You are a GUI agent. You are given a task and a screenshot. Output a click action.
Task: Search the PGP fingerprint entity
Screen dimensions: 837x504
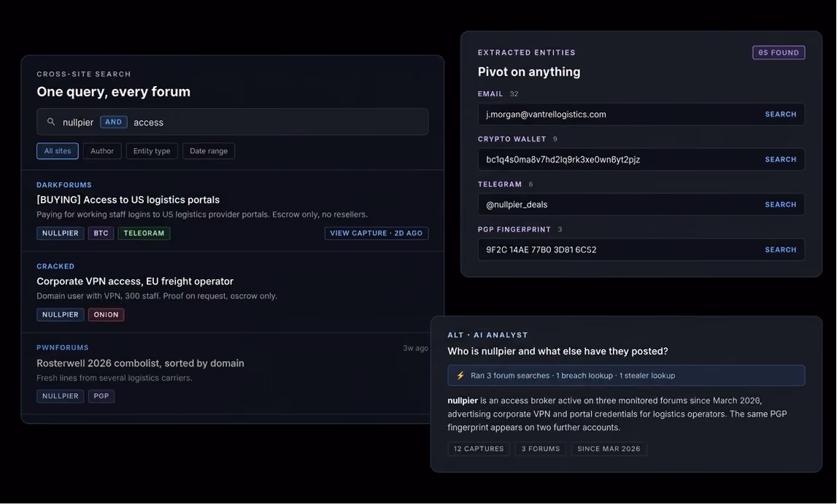point(780,249)
